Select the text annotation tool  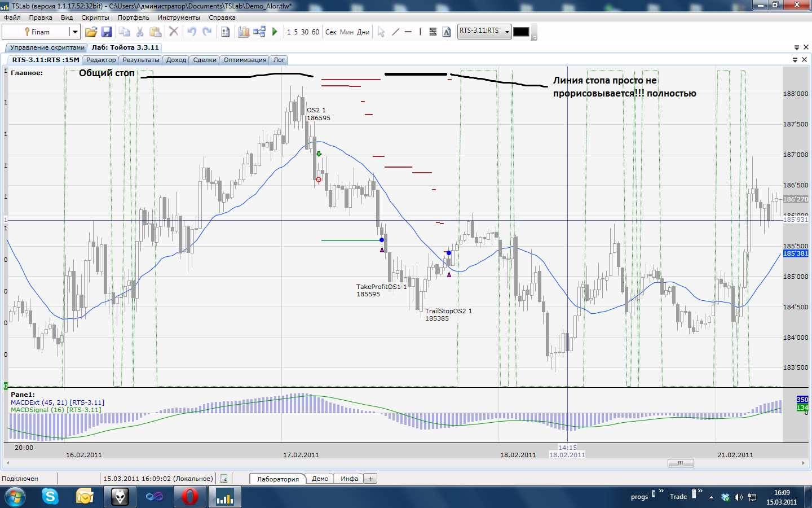coord(447,32)
